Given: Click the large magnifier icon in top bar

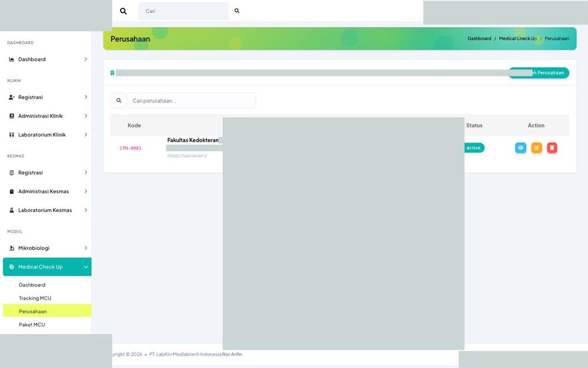Looking at the screenshot, I should (x=123, y=11).
